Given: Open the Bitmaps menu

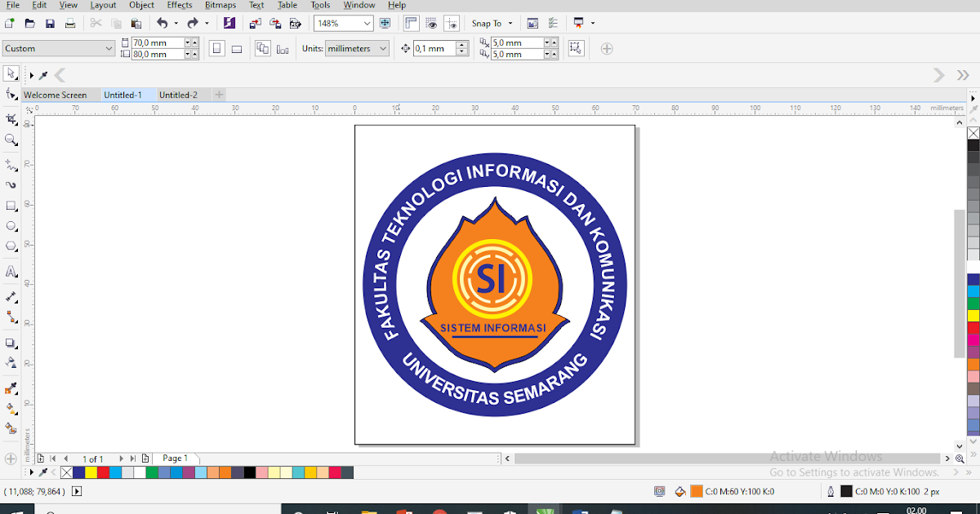Looking at the screenshot, I should [x=220, y=6].
